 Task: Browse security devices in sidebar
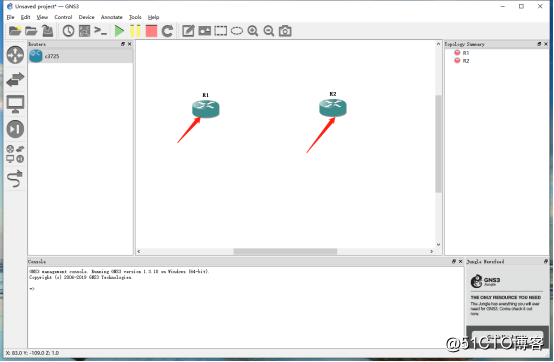tap(15, 129)
